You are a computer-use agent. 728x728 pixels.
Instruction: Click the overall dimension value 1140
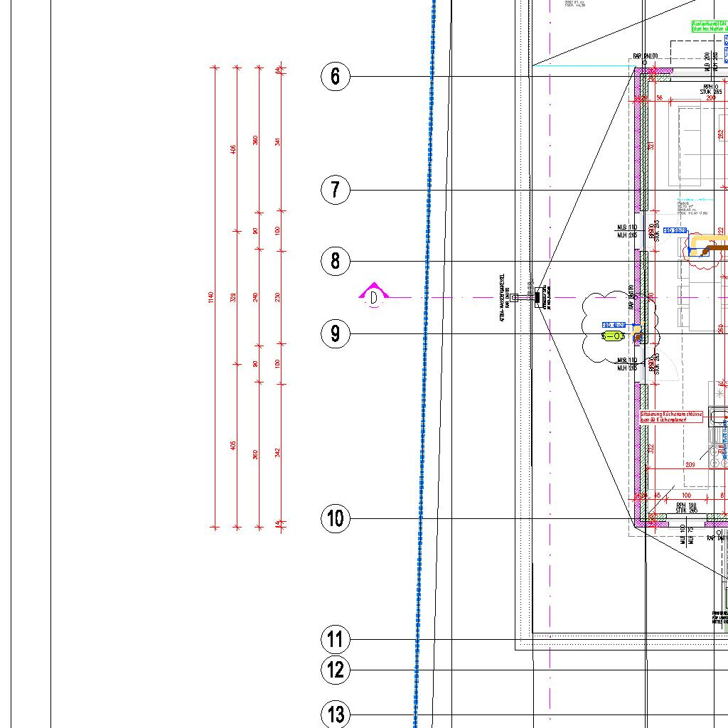[x=210, y=298]
